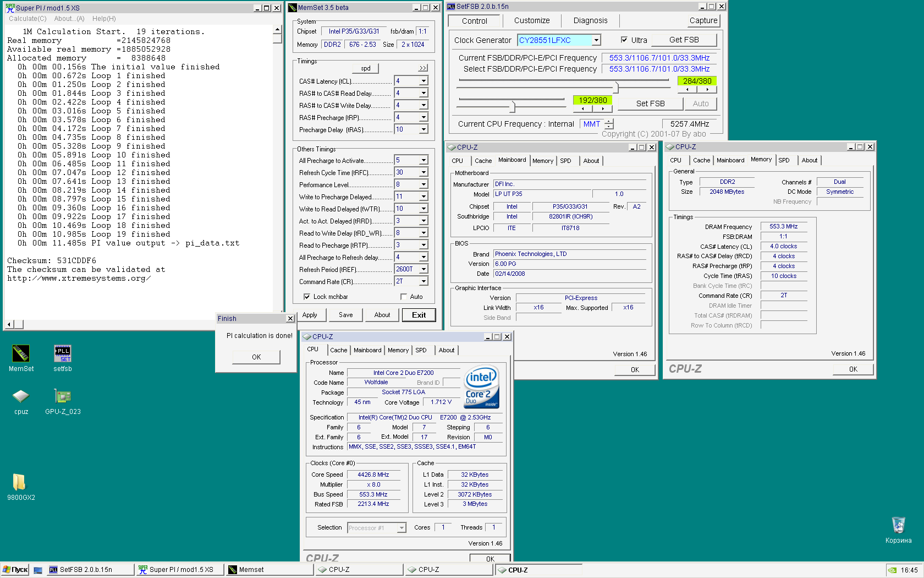Screen dimensions: 924x578
Task: Open the Performance Level dropdown
Action: (x=424, y=184)
